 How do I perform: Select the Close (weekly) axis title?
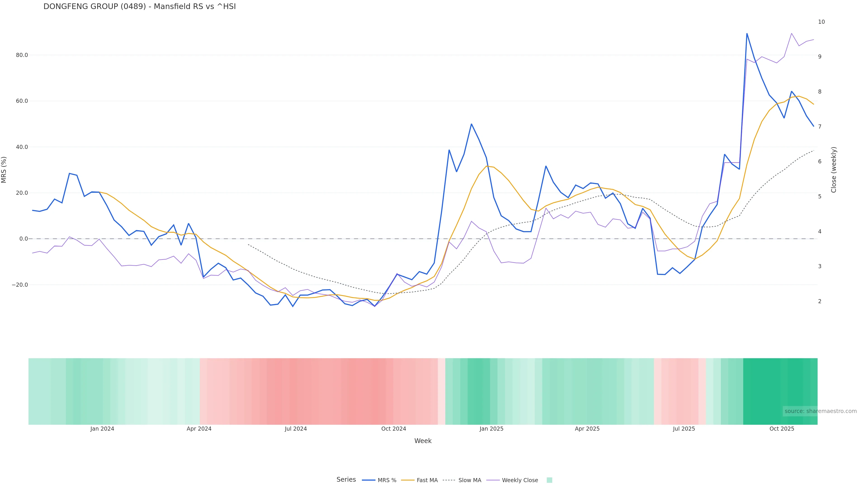[x=834, y=170]
